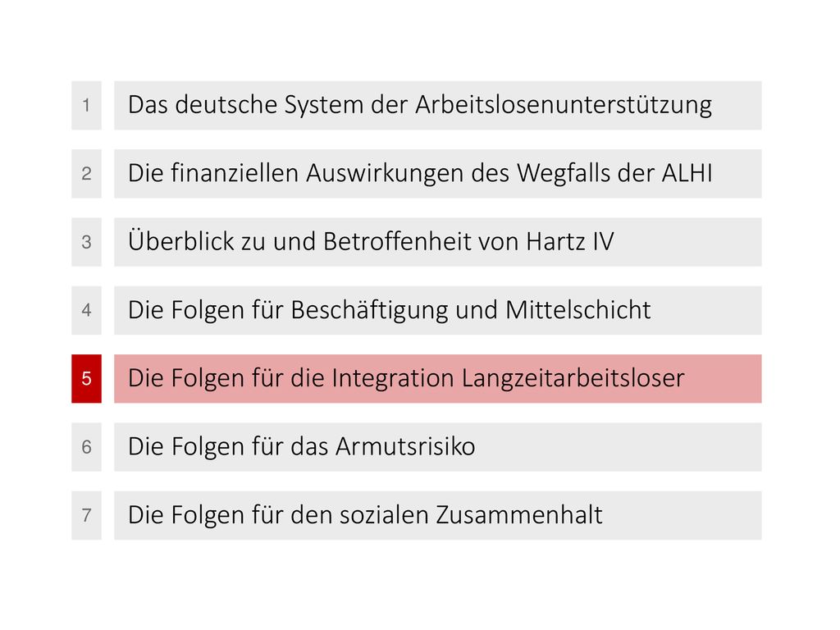Select agenda item 'Das deutsche System der Arbeitslosenunterstützung'
Viewport: 840px width, 630px height.
[438, 105]
